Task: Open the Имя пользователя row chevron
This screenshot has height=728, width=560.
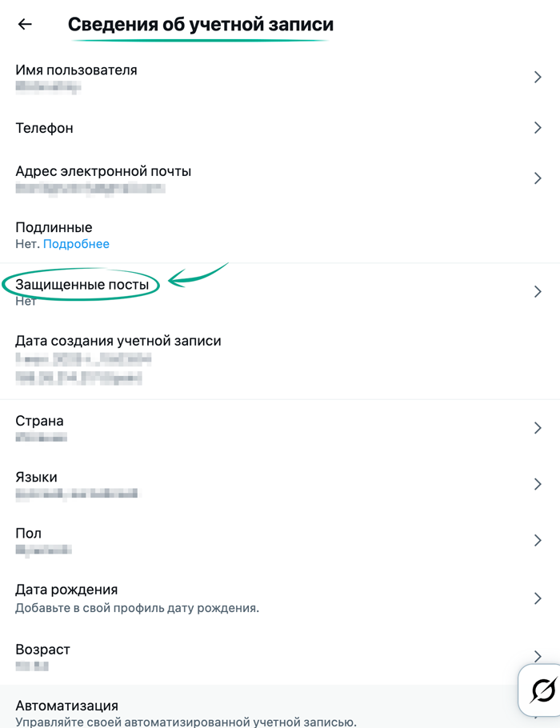Action: (x=538, y=77)
